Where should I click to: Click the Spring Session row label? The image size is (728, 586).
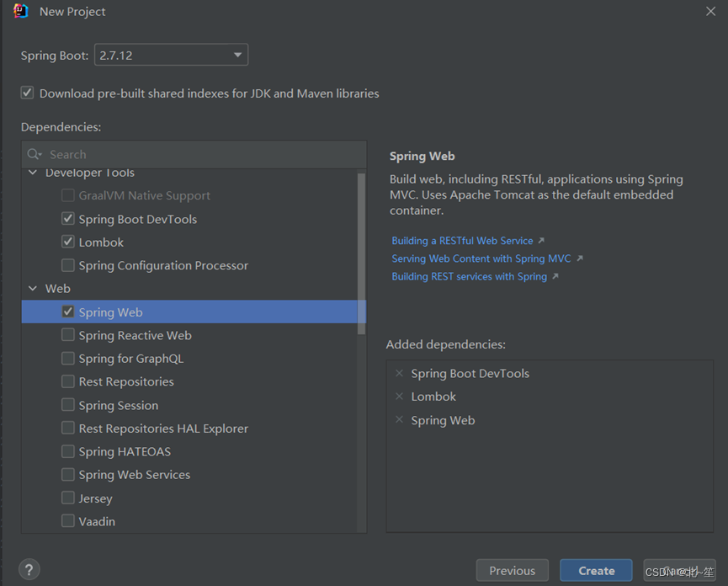[x=119, y=405]
